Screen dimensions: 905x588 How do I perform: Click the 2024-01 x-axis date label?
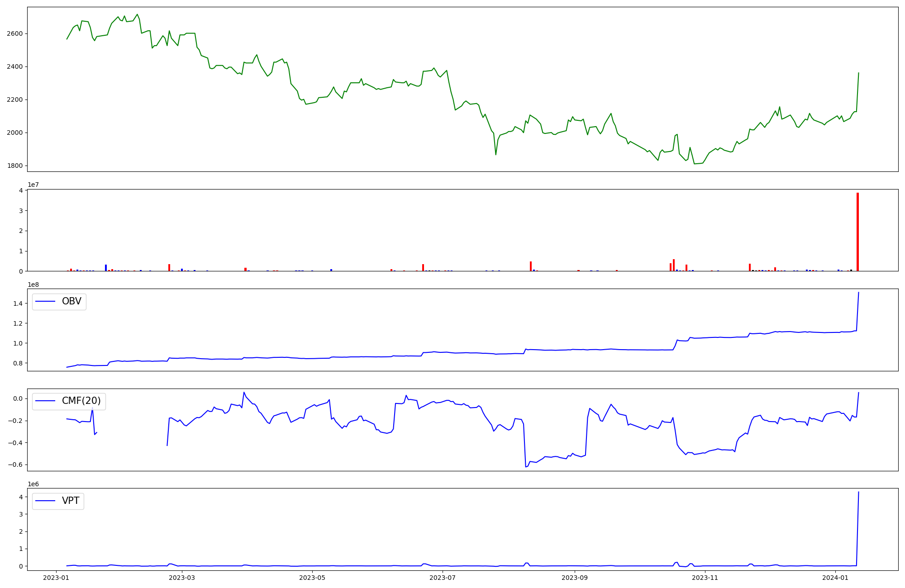pyautogui.click(x=835, y=578)
